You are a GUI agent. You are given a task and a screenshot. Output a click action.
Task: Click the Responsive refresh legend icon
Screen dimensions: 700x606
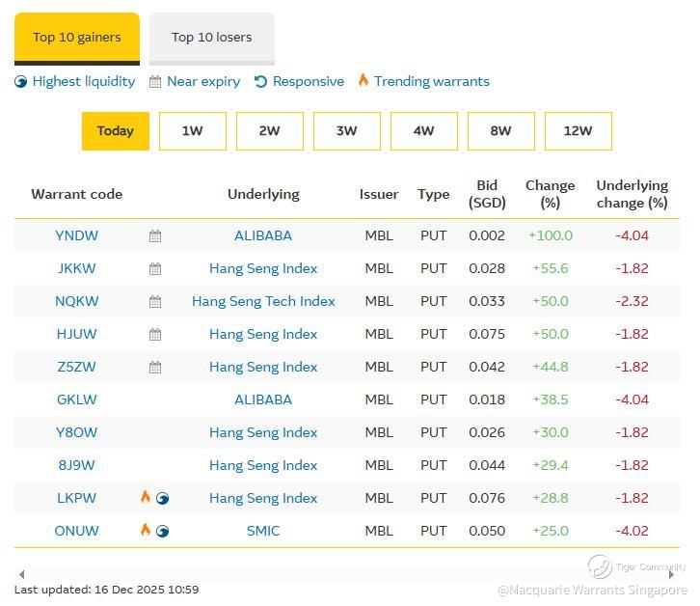(260, 82)
